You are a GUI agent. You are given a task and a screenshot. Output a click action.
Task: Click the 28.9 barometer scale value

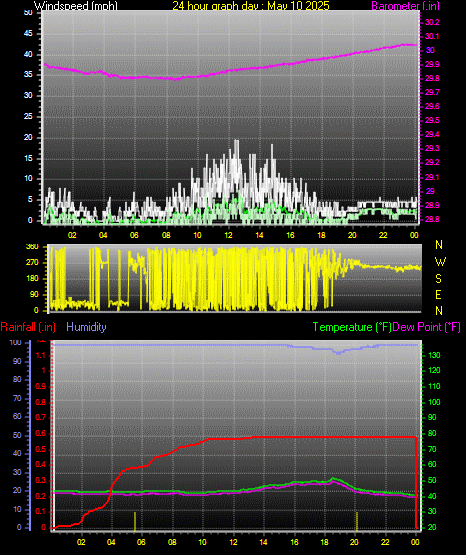coord(432,205)
